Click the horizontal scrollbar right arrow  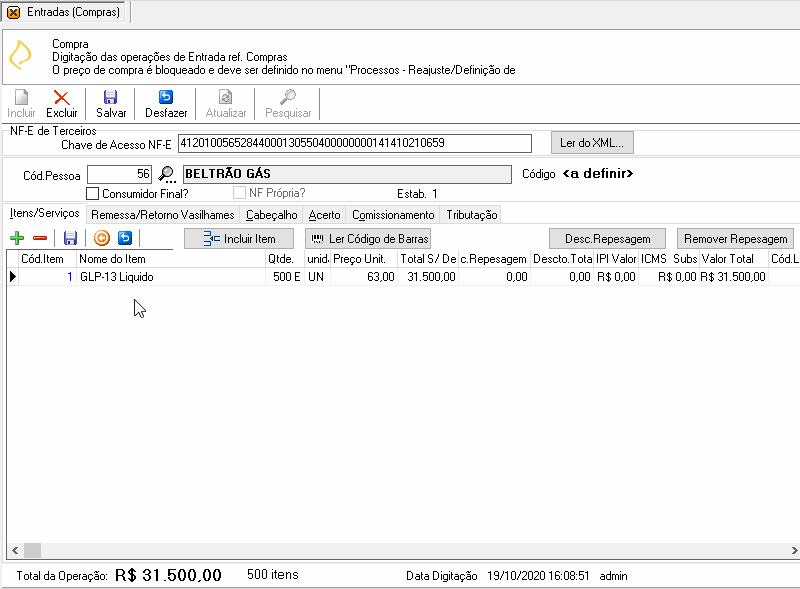coord(794,550)
